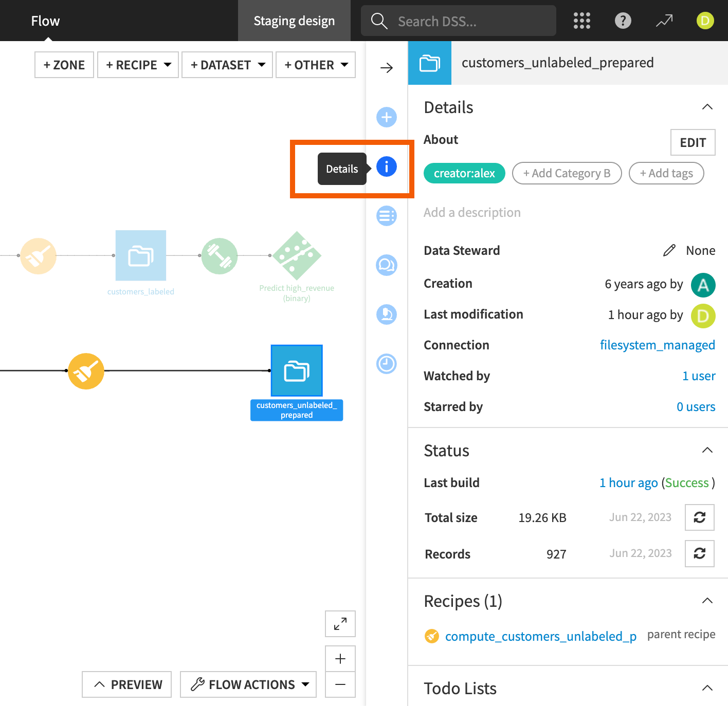Select the Details info icon
This screenshot has width=728, height=706.
387,166
